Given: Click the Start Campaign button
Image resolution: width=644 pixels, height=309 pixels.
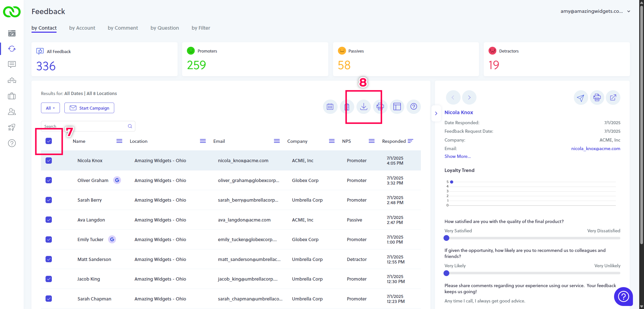Looking at the screenshot, I should (89, 108).
